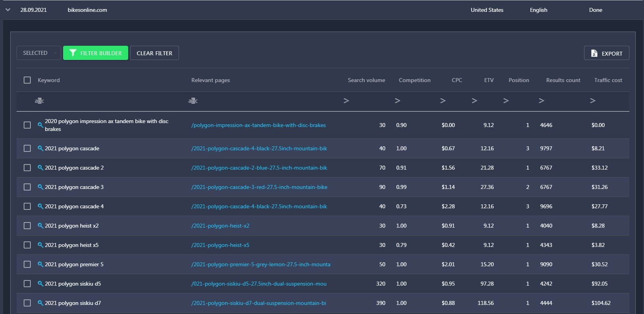The image size is (644, 314).
Task: Click magnifier icon beside '2021 polygon cascade 4'
Action: [40, 206]
